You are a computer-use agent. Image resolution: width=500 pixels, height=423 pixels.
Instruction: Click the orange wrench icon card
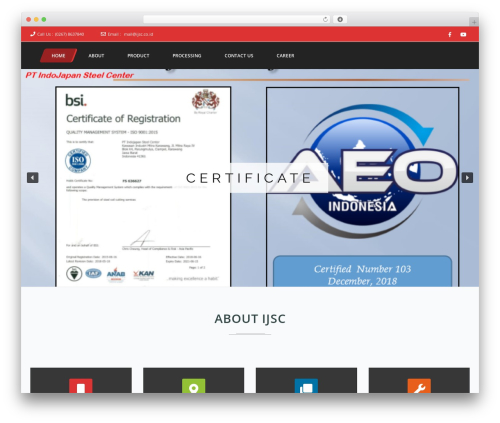(x=419, y=386)
